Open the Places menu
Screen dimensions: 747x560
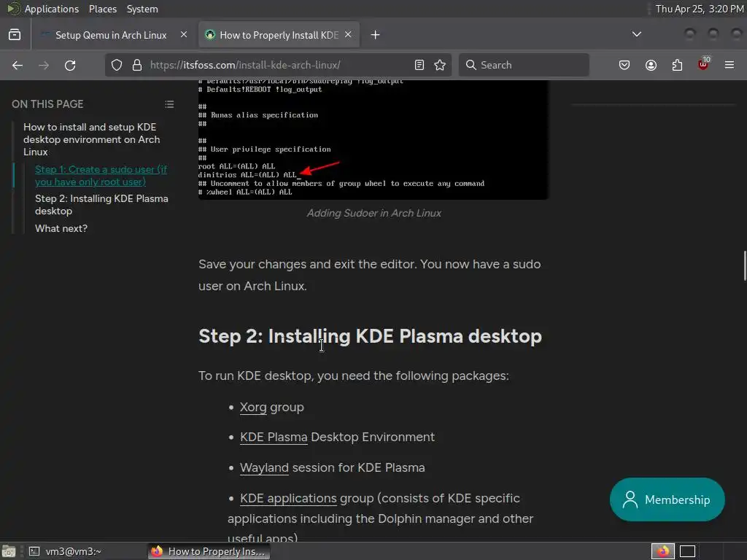pyautogui.click(x=103, y=9)
